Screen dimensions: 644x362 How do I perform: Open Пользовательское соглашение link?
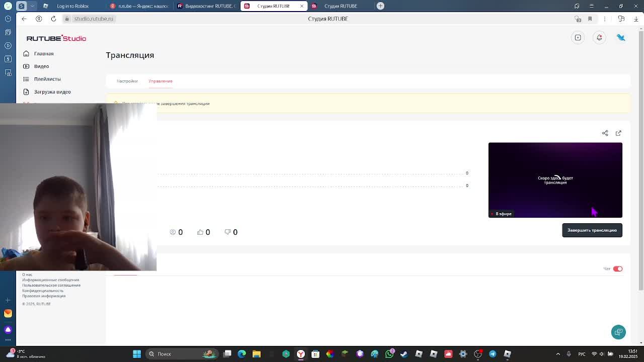click(x=51, y=285)
